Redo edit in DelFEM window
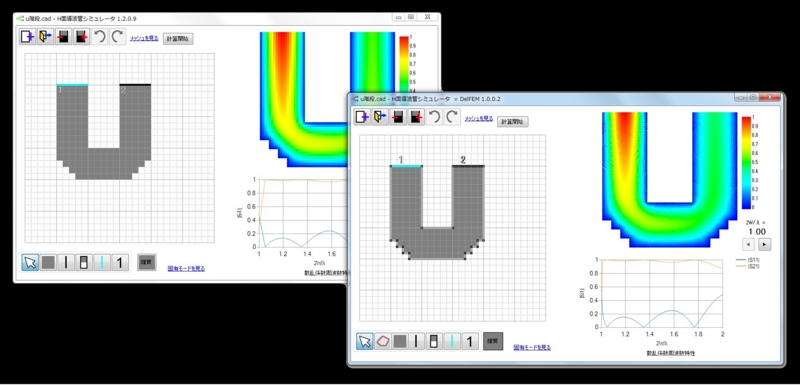Screen dimensions: 800x385 coord(451,117)
